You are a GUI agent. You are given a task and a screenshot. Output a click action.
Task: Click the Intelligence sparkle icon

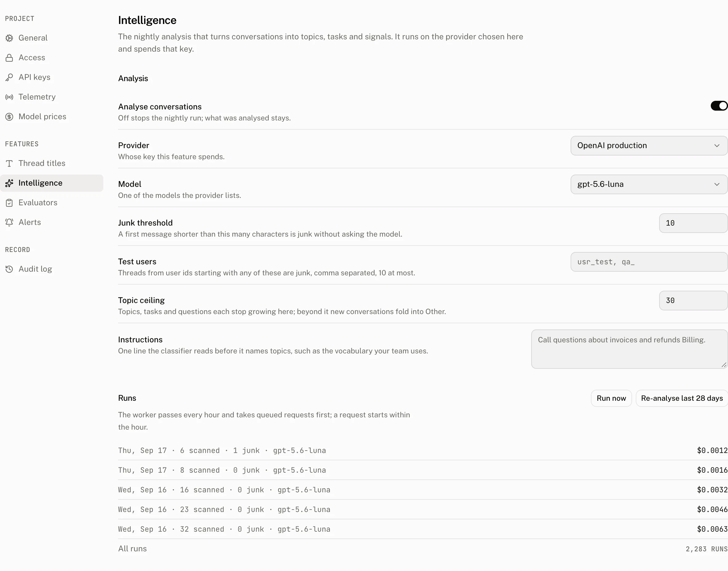click(x=9, y=183)
